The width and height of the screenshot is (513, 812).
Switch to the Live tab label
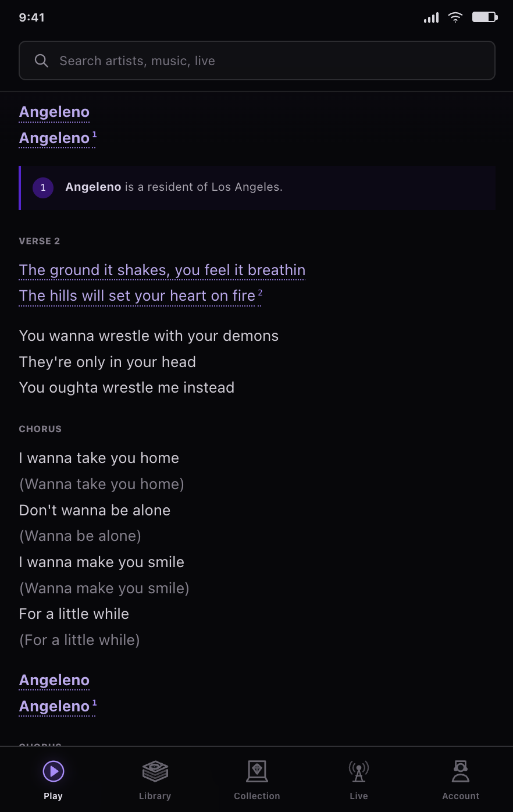coord(359,796)
